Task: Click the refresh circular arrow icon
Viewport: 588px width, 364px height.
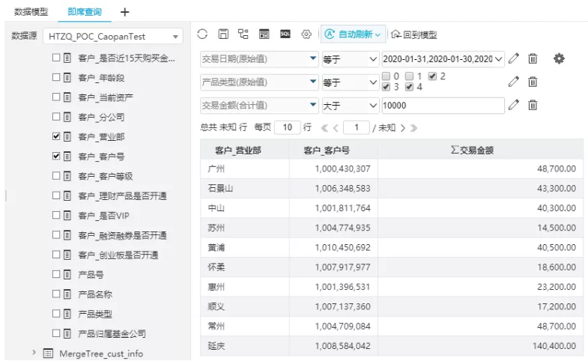Action: point(202,34)
